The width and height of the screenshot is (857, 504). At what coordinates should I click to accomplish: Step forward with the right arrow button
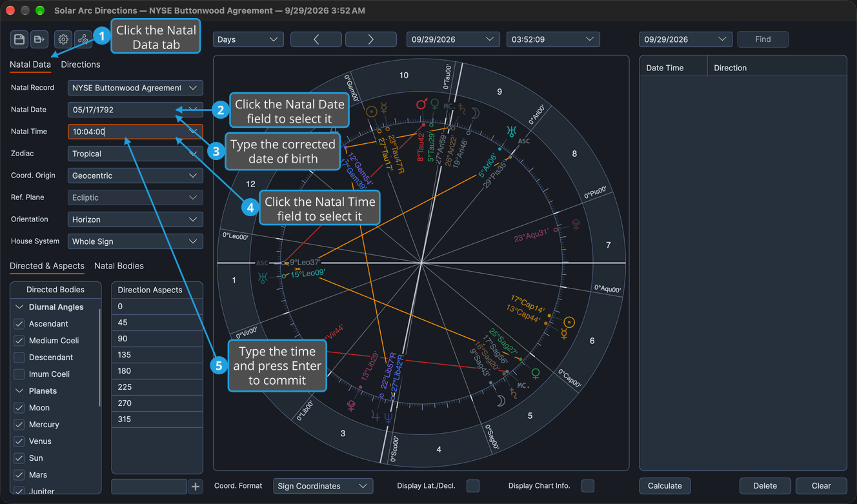click(x=371, y=39)
